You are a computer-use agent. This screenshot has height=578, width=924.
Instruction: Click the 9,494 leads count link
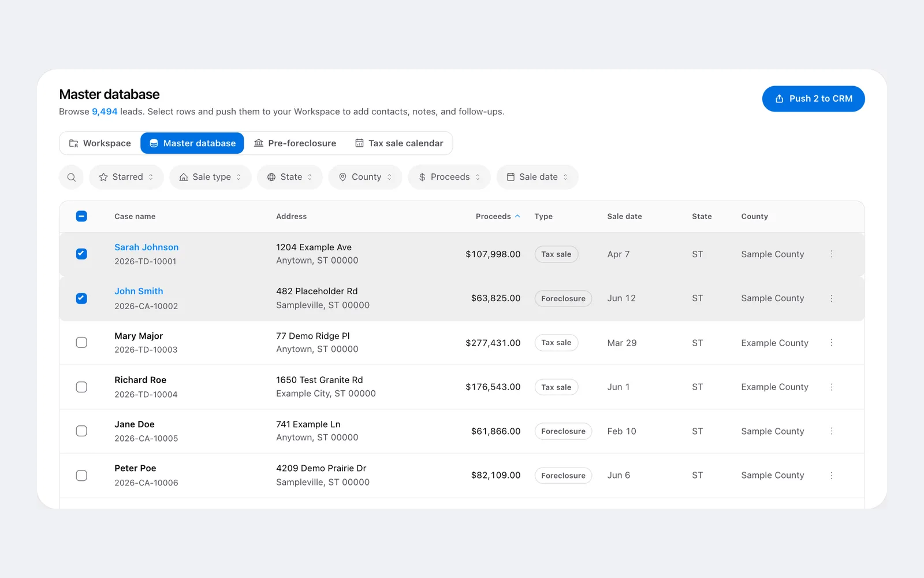[x=105, y=112]
